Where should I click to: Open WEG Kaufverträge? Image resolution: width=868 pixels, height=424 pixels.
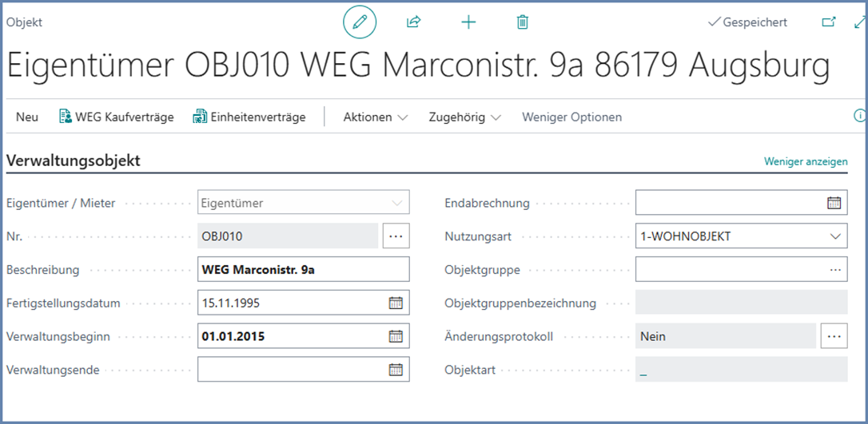[116, 117]
